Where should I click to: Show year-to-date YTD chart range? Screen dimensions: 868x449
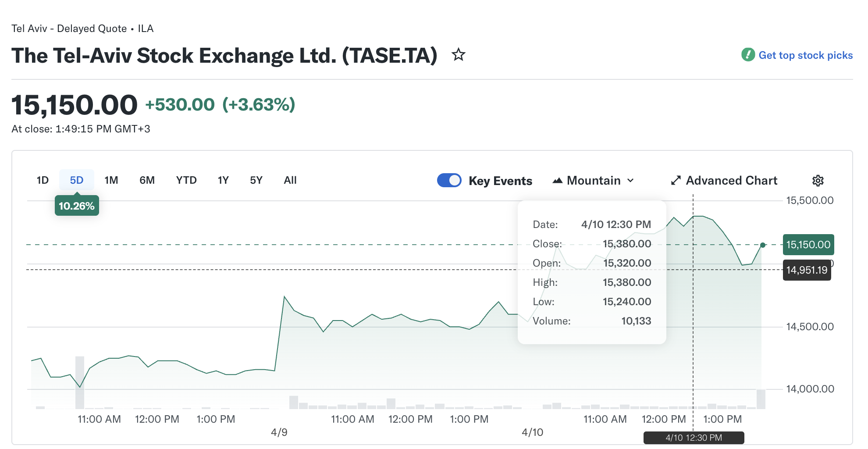click(x=186, y=180)
